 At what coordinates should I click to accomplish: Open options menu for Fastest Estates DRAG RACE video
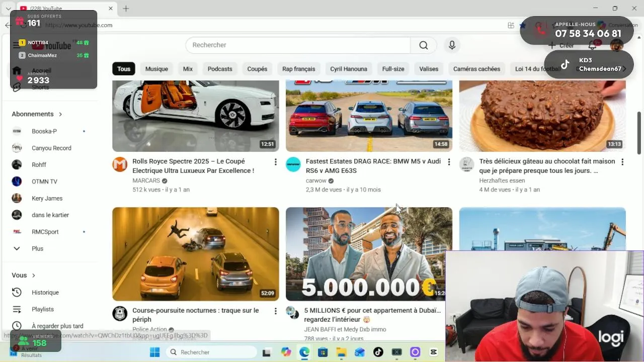449,162
